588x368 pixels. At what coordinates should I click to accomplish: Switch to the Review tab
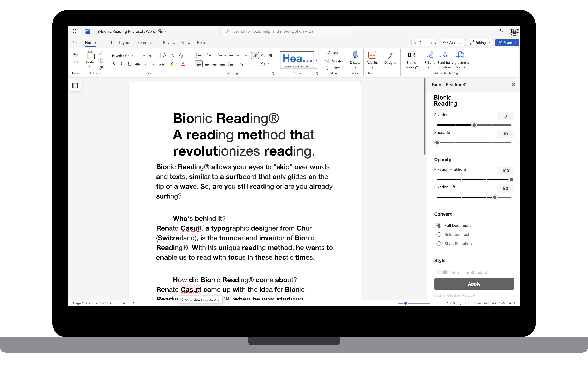169,43
